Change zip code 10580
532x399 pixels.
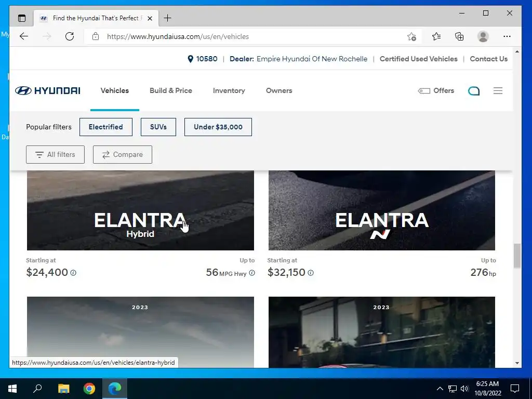pyautogui.click(x=207, y=59)
